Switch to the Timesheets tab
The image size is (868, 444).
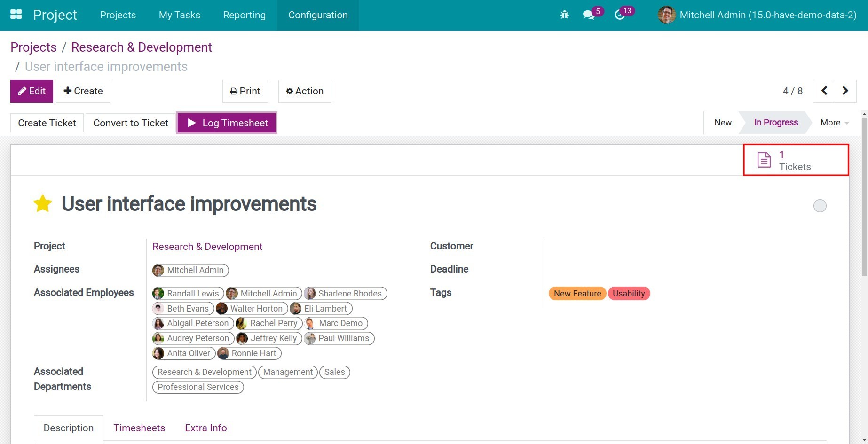click(139, 428)
